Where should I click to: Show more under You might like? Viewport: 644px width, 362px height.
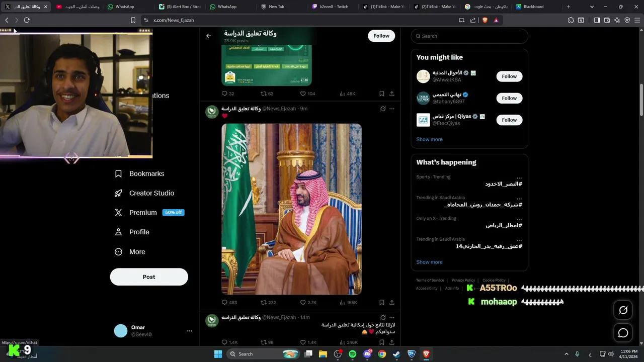pyautogui.click(x=429, y=139)
